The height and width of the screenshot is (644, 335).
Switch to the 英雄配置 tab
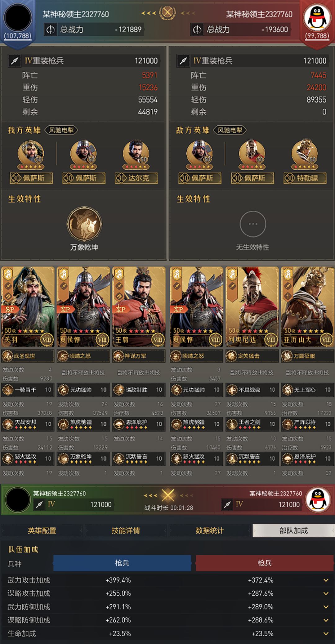(x=42, y=530)
